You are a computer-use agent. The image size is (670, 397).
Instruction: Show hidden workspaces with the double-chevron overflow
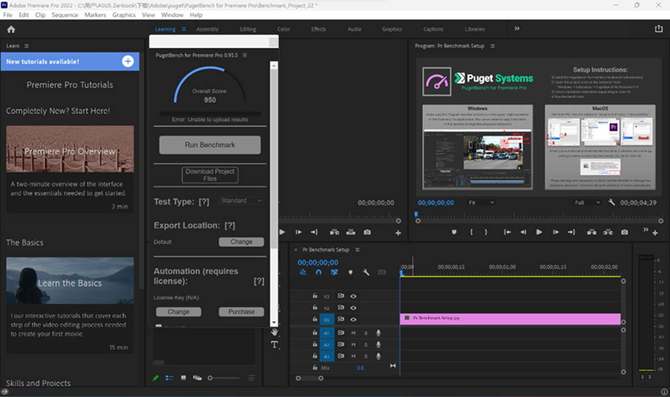pyautogui.click(x=517, y=29)
